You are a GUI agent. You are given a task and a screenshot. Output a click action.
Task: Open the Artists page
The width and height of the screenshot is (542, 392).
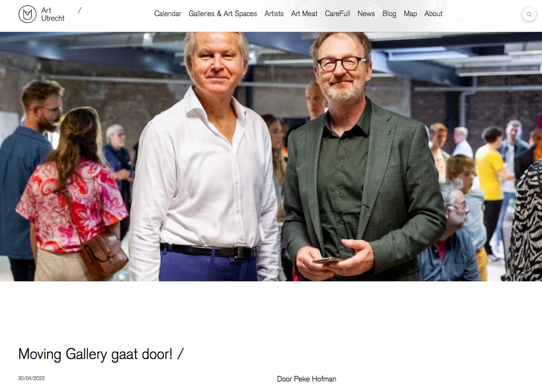point(274,14)
